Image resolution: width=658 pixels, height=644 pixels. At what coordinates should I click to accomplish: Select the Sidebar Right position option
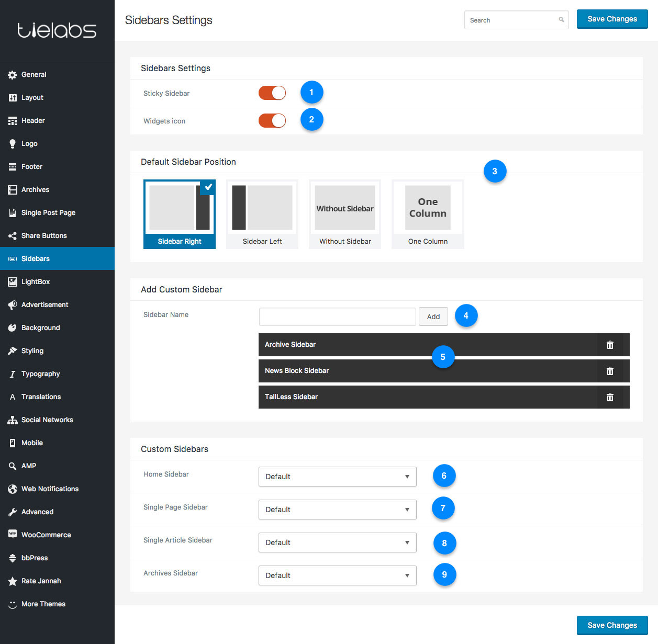coord(180,214)
